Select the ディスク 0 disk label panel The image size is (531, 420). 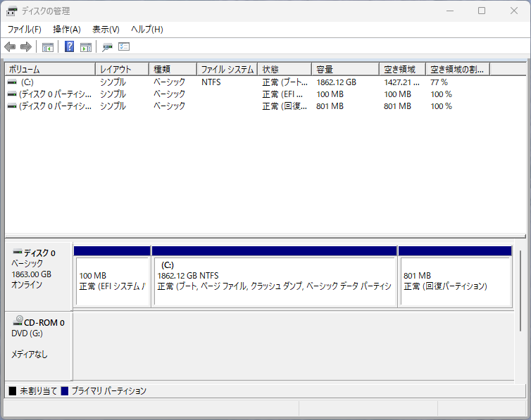click(38, 274)
